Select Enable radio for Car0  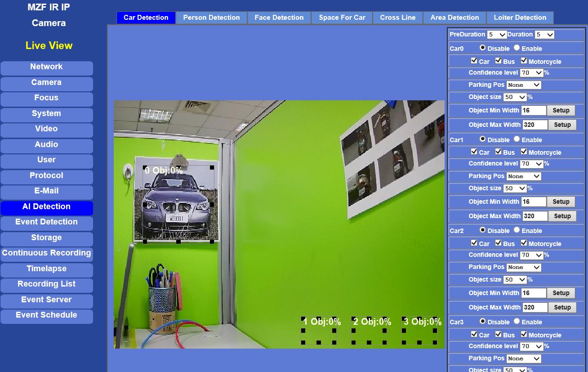(x=517, y=48)
